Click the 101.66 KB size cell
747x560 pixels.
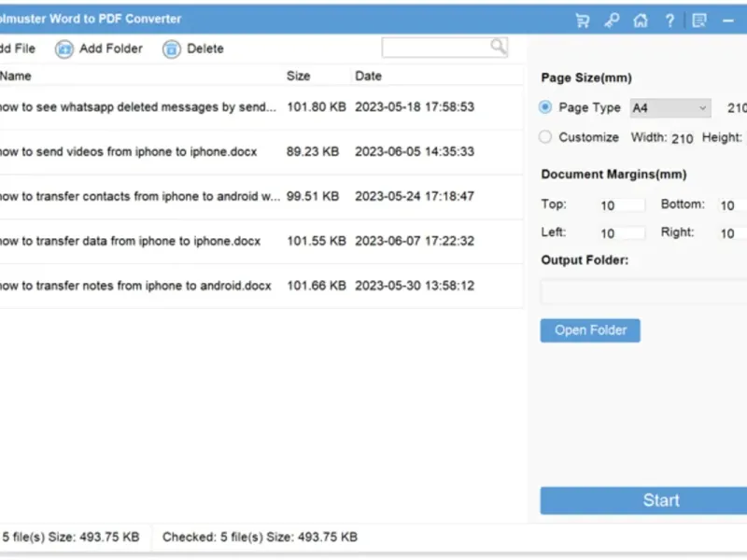pos(317,286)
